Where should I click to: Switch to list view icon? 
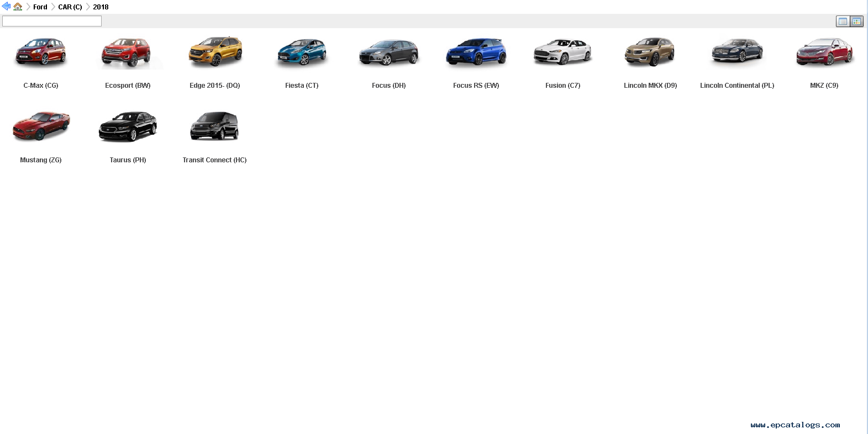(x=843, y=22)
